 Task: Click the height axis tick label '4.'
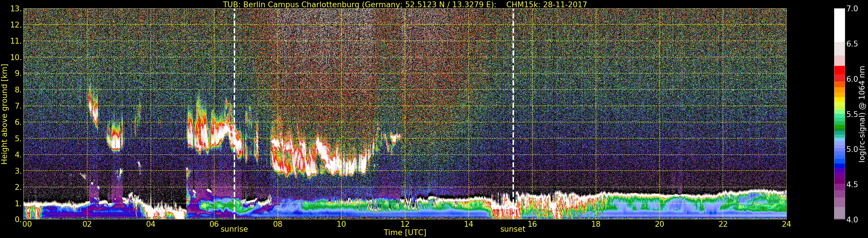pos(18,155)
